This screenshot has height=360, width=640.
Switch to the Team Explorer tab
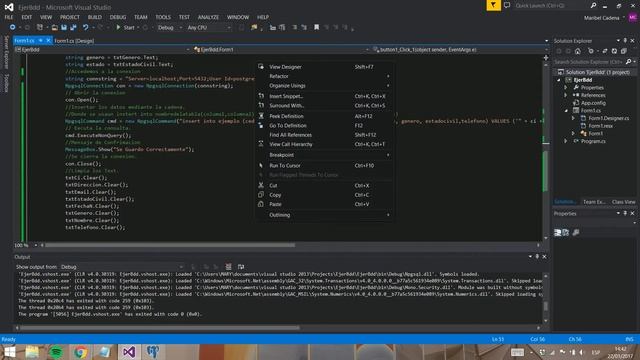[x=594, y=202]
